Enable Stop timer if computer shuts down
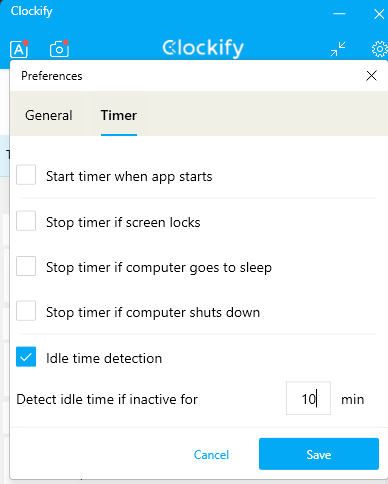Image resolution: width=388 pixels, height=484 pixels. tap(26, 311)
